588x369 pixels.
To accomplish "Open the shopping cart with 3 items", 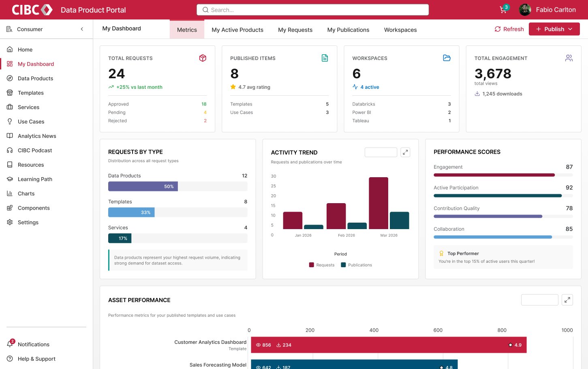I will [x=503, y=10].
